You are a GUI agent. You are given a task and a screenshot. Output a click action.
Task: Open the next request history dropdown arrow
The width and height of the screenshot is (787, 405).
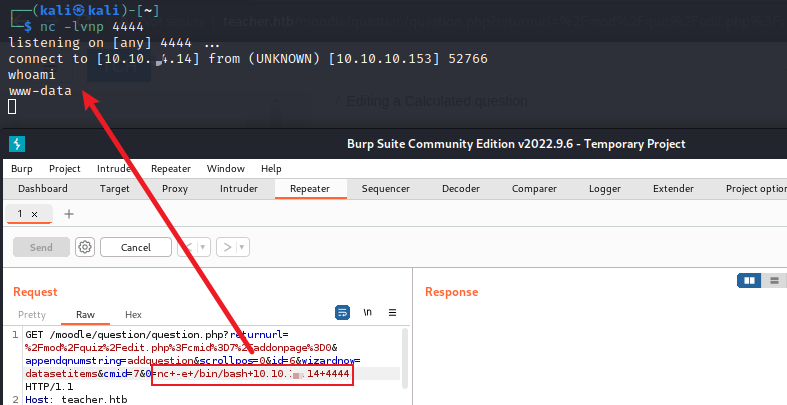pyautogui.click(x=243, y=247)
